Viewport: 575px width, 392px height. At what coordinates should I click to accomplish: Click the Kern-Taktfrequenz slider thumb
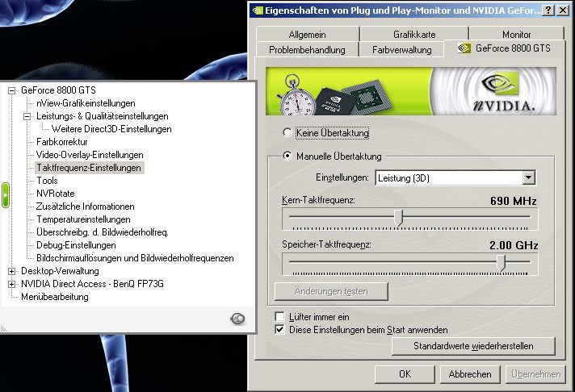(399, 218)
